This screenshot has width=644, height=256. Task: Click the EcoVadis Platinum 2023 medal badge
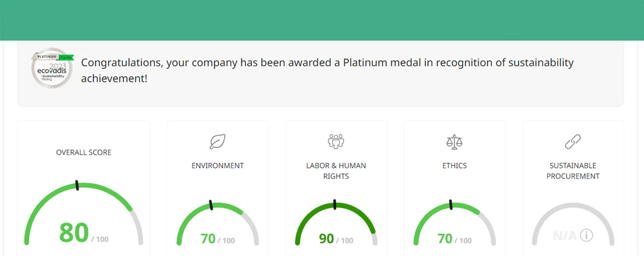click(x=53, y=68)
